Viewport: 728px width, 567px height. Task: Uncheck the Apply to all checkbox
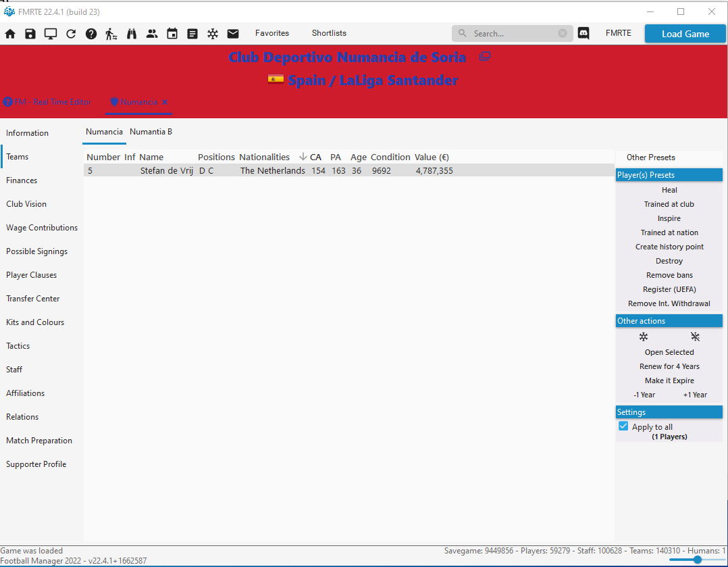[x=623, y=426]
